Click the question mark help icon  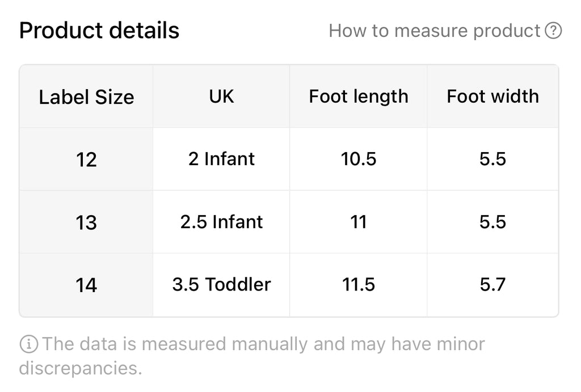[x=553, y=31]
